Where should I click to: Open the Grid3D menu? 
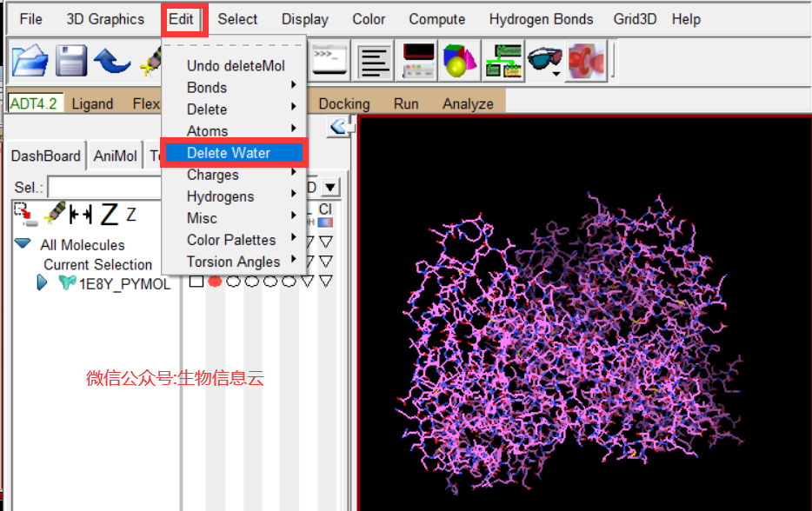pyautogui.click(x=635, y=19)
